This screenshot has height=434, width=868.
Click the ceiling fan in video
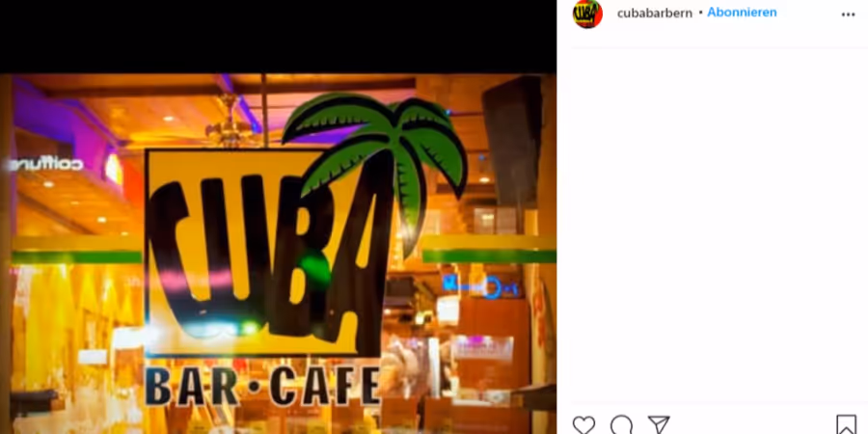click(231, 126)
